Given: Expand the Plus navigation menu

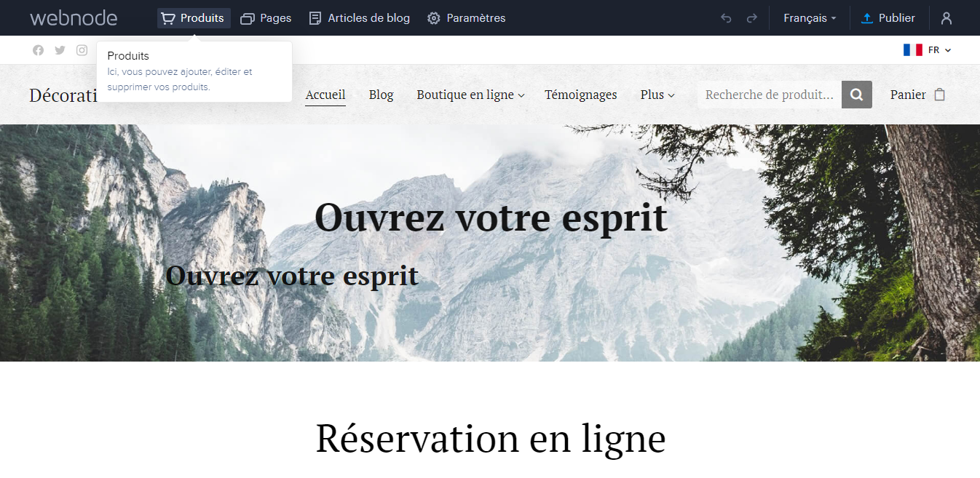Looking at the screenshot, I should click(x=657, y=95).
